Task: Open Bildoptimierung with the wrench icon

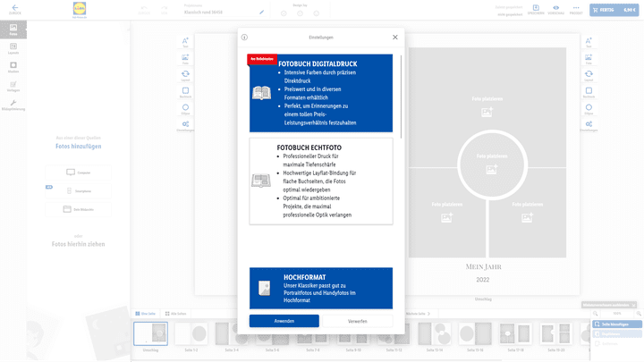Action: (13, 105)
